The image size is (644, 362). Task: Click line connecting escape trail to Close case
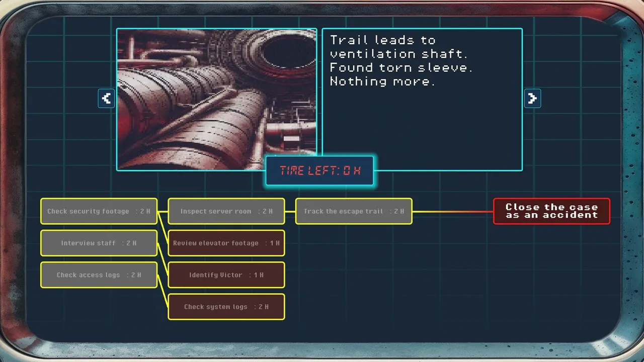[453, 211]
